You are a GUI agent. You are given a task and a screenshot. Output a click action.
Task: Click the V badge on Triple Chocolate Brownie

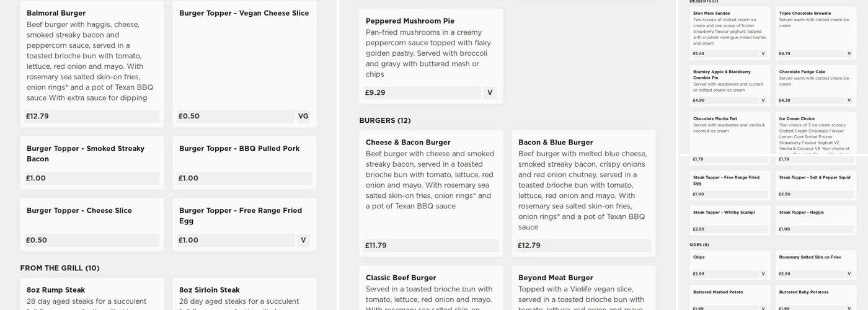coord(849,53)
